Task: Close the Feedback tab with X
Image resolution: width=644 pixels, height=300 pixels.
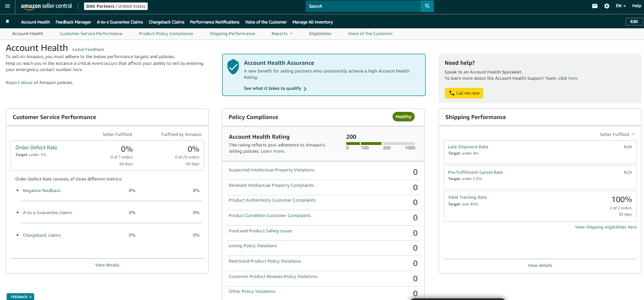Action: pos(30,297)
